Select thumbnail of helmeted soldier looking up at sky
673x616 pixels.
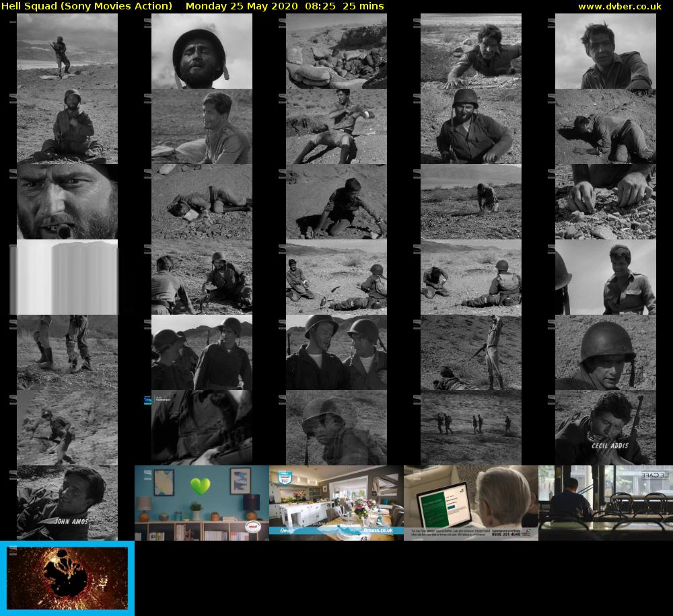(x=202, y=51)
